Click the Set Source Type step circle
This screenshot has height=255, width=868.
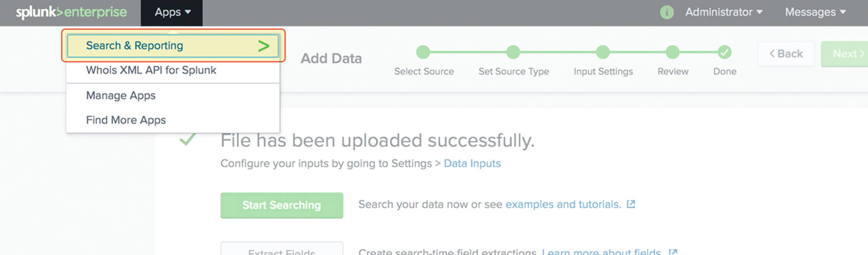click(x=513, y=52)
